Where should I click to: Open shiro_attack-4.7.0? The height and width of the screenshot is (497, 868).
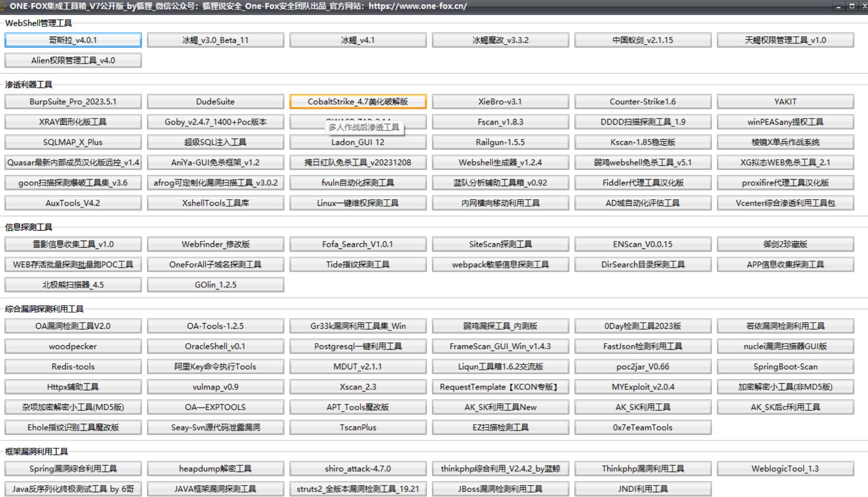pyautogui.click(x=358, y=469)
